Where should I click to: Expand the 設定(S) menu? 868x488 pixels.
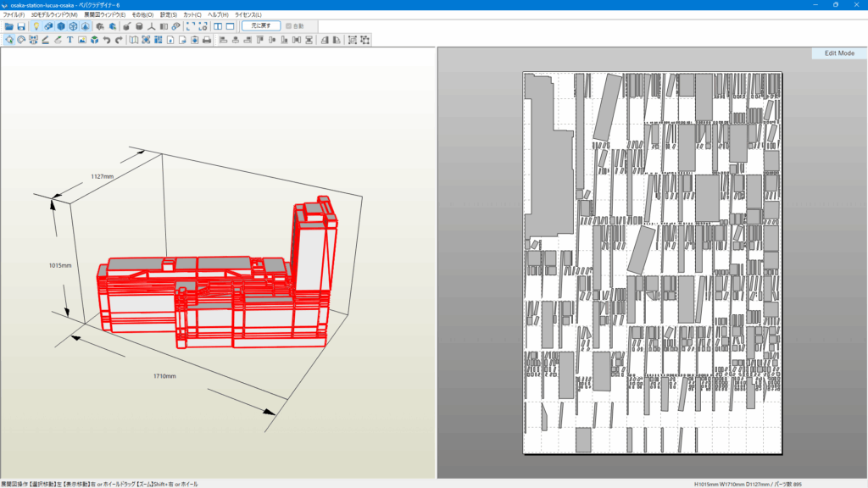click(169, 15)
